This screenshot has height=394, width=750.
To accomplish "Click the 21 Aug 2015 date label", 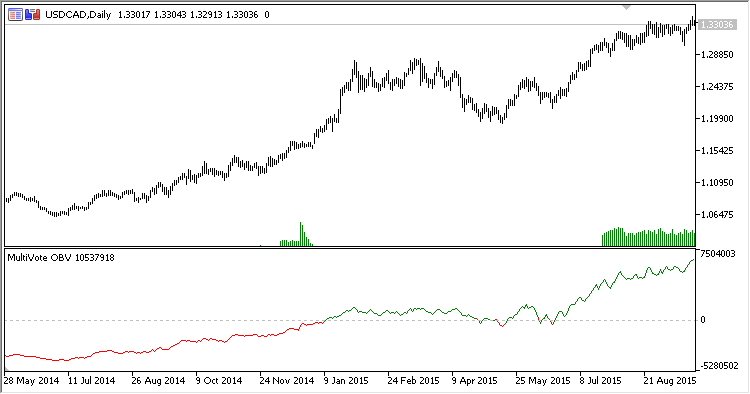I will tap(670, 381).
